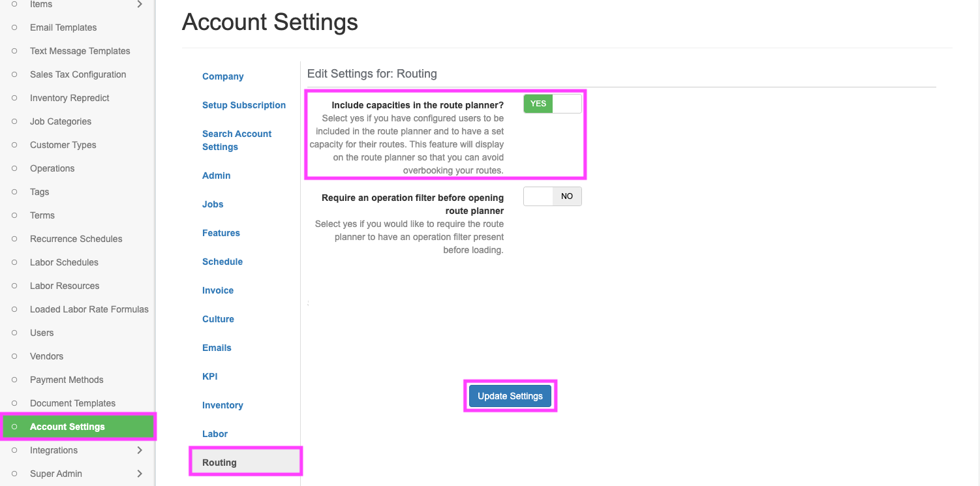Click the bullet icon next to Tags
The height and width of the screenshot is (486, 980).
[14, 192]
